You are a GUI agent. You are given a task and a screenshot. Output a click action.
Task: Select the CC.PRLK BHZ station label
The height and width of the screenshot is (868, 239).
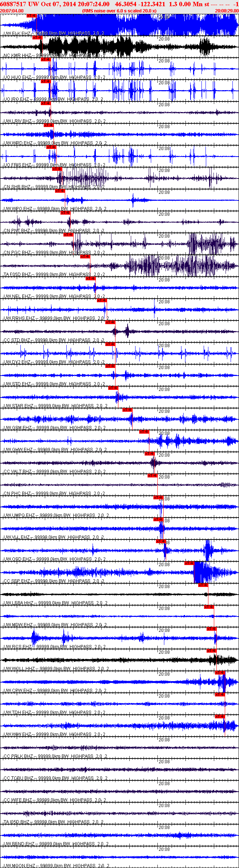tap(18, 756)
